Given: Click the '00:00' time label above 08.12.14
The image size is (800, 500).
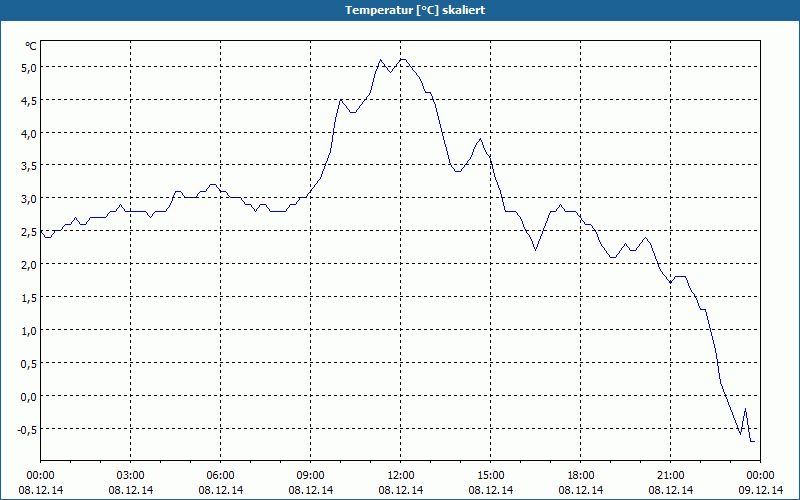Looking at the screenshot, I should pyautogui.click(x=40, y=476).
